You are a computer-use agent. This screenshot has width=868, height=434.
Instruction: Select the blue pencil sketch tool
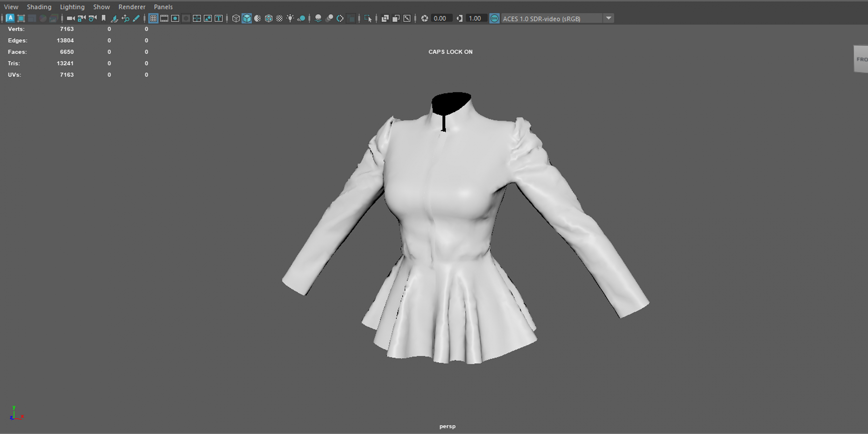pos(136,18)
